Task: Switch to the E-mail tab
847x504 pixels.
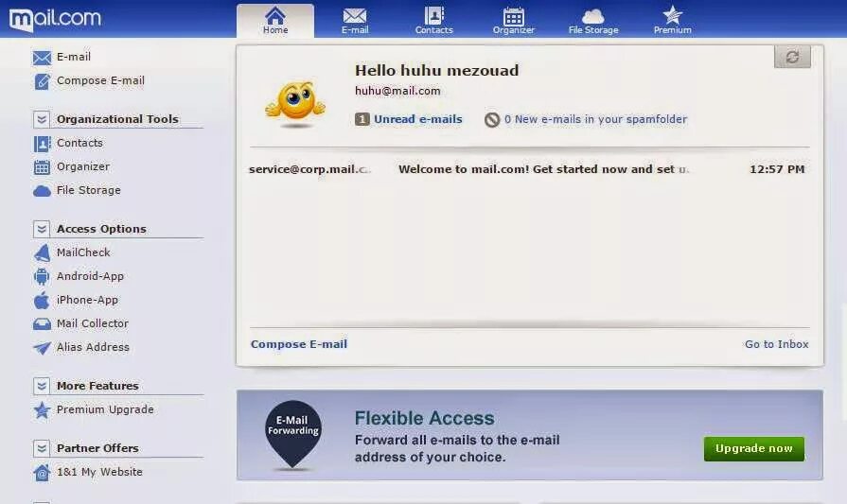Action: tap(355, 21)
